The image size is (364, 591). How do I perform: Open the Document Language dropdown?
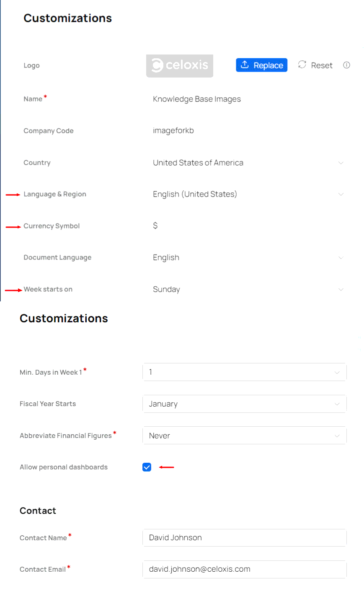coord(247,257)
